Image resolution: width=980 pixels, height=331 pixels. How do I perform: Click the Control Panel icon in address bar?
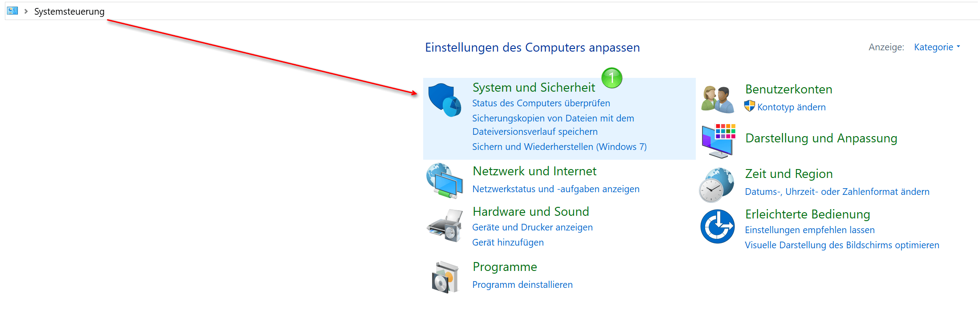click(12, 11)
